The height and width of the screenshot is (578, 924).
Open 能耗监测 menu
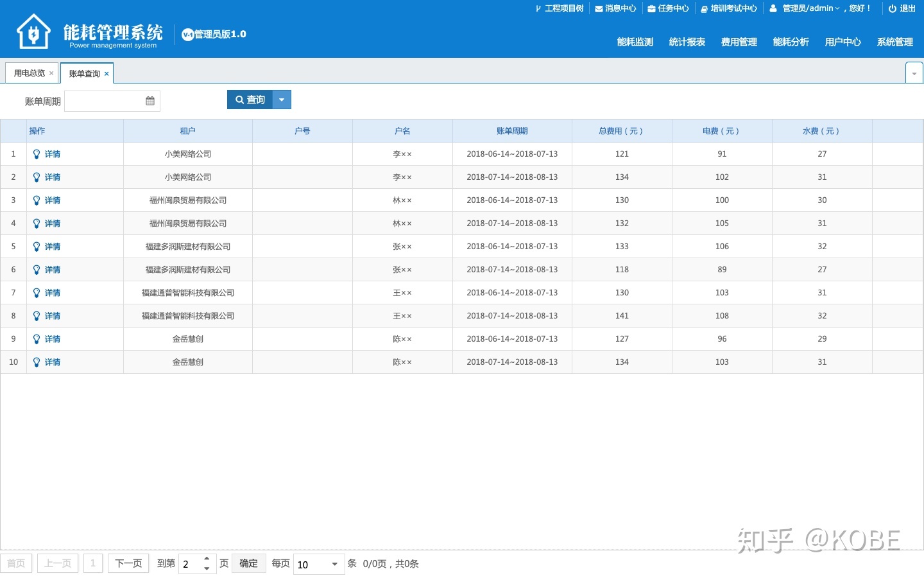635,42
